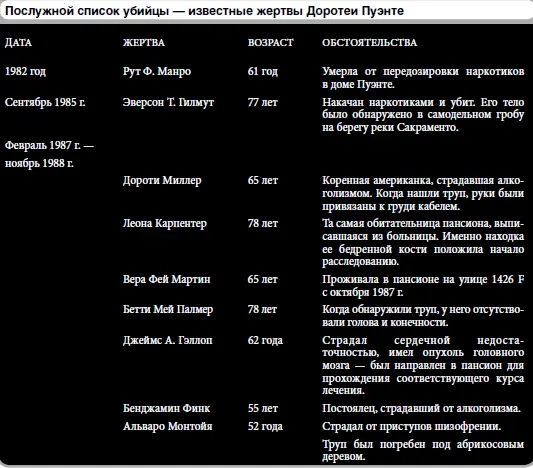Click the date 'Сентябрь 1985 г.'

pos(45,102)
